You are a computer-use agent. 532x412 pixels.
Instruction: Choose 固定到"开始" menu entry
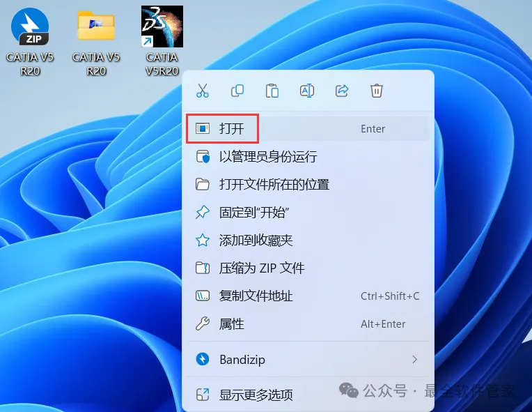coord(308,213)
